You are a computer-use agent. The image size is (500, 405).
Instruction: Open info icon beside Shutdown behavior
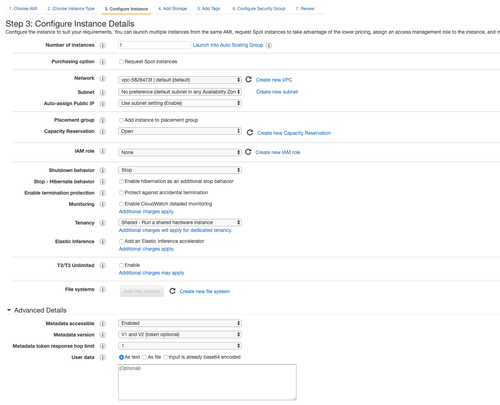point(103,170)
